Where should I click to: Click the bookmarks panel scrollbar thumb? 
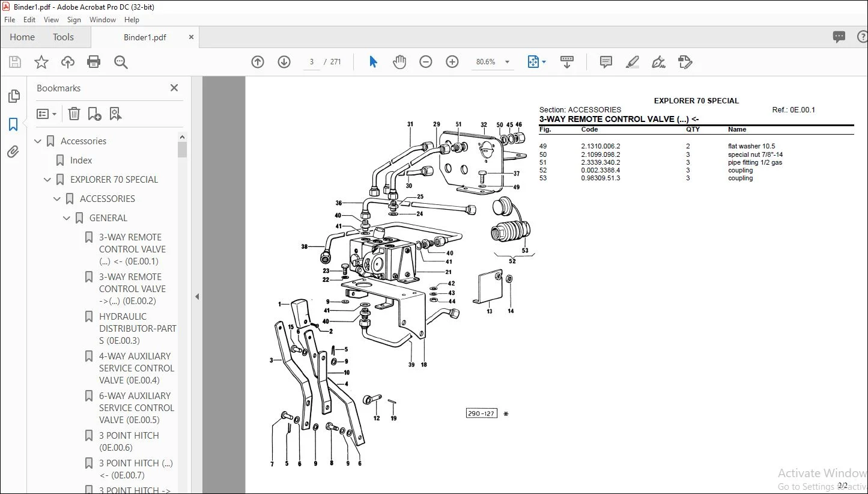[183, 149]
